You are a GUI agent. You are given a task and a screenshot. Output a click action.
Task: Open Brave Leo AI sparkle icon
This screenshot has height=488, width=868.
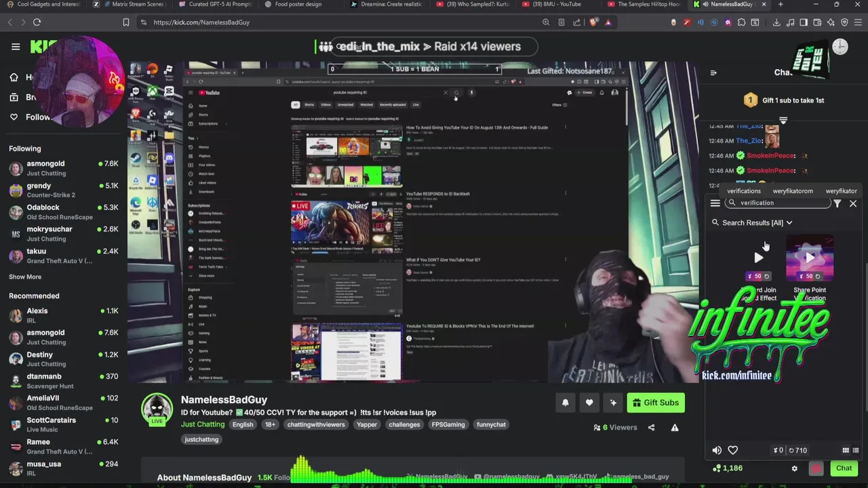coord(831,22)
